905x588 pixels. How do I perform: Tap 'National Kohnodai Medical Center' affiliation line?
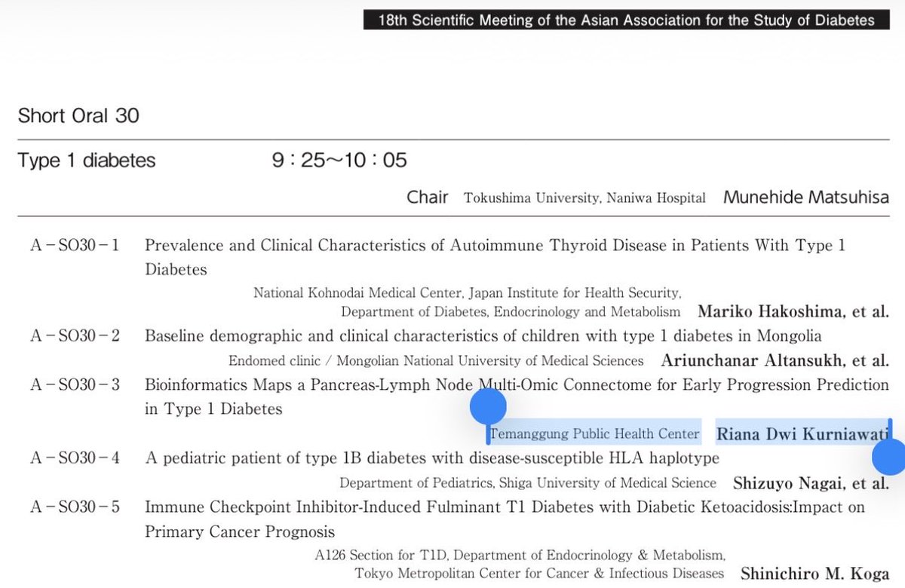pyautogui.click(x=468, y=292)
